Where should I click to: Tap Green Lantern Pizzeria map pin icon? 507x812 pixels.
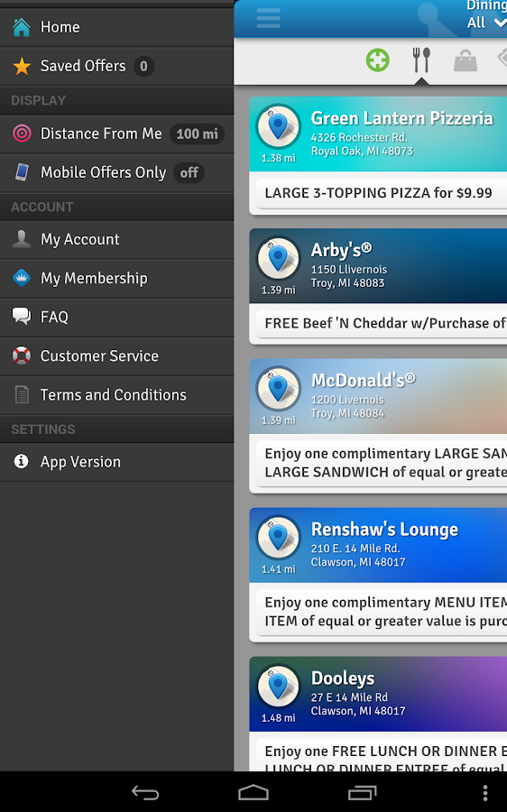[x=278, y=127]
